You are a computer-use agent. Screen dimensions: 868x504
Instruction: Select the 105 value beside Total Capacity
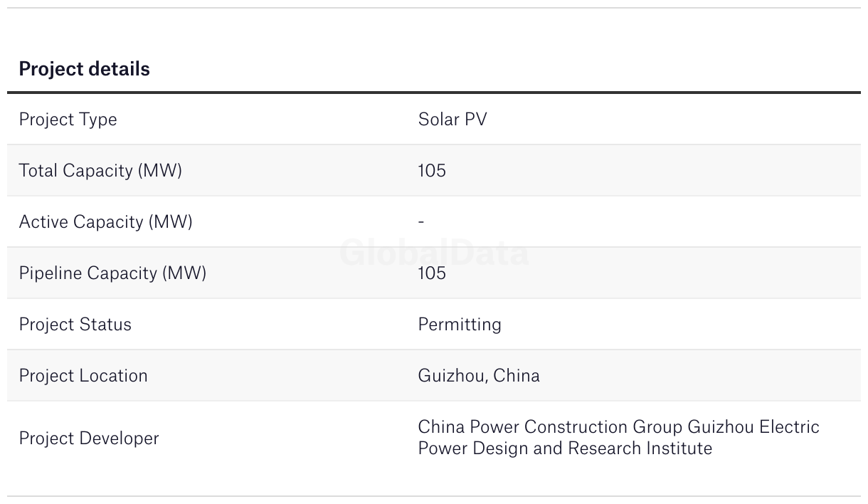432,171
